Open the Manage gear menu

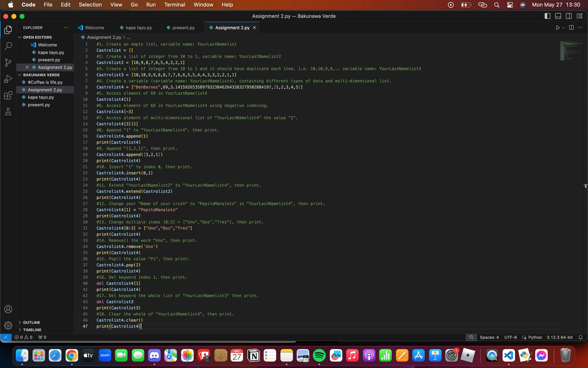8,325
